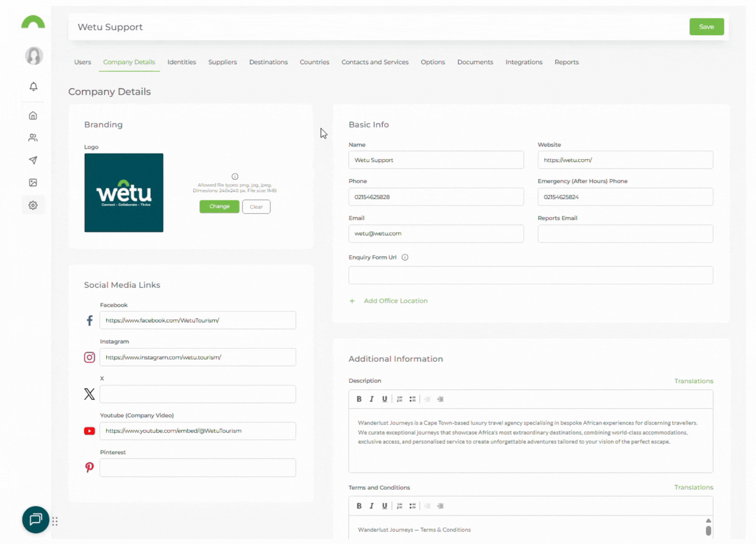The width and height of the screenshot is (756, 544).
Task: Click Enquiry Form Url info icon
Action: (x=405, y=257)
